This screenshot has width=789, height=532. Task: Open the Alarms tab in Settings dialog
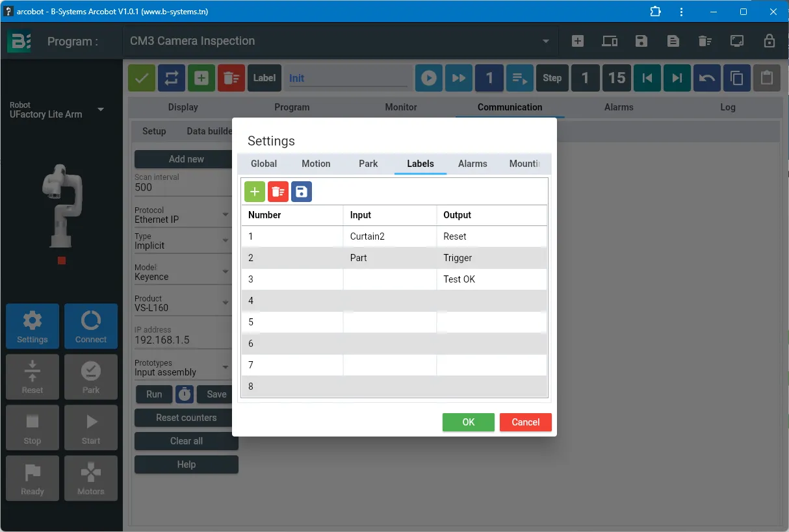coord(472,164)
